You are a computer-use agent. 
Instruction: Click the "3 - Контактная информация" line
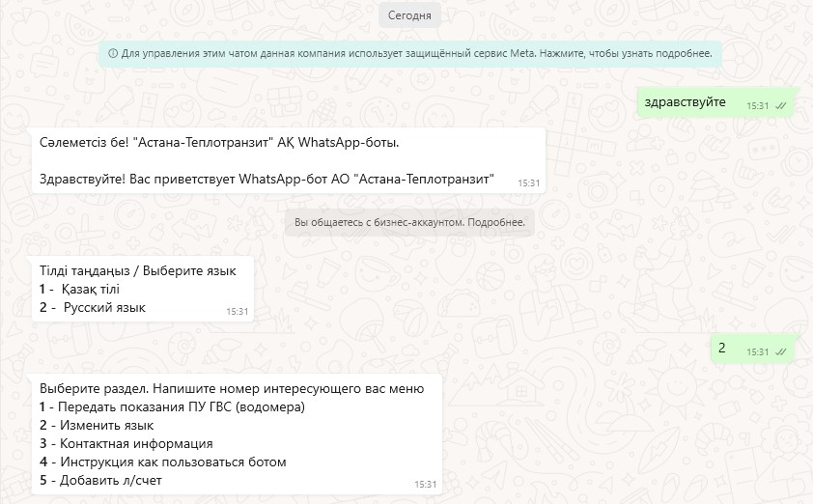click(x=126, y=443)
